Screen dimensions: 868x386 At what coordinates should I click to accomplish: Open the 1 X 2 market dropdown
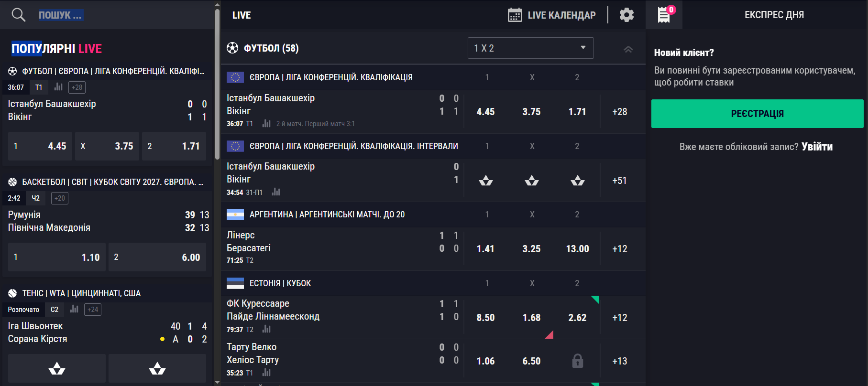click(530, 48)
